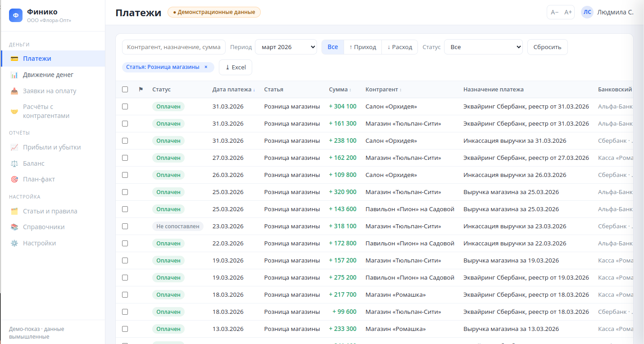Open the Статус filter dropdown
This screenshot has width=644, height=344.
click(x=483, y=47)
